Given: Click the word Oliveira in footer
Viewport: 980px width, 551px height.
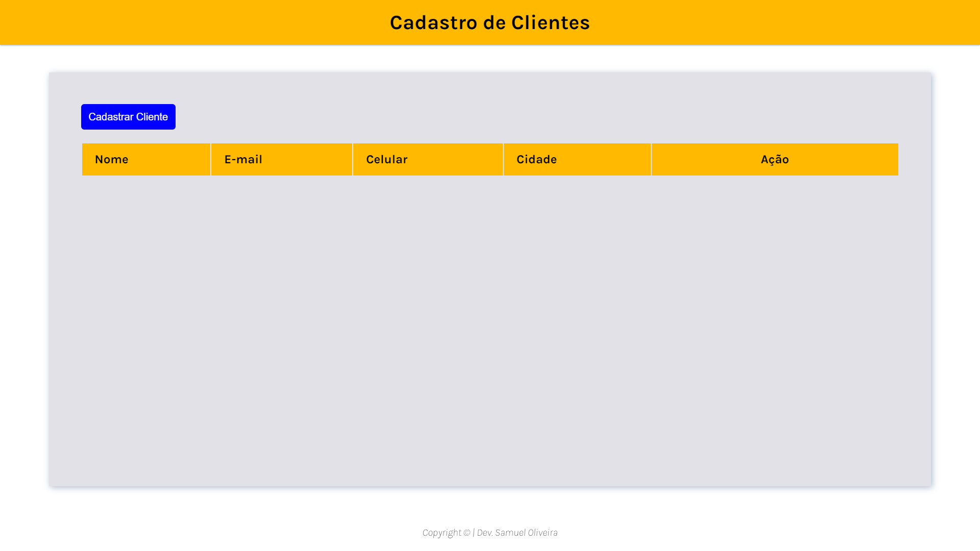Looking at the screenshot, I should [543, 533].
